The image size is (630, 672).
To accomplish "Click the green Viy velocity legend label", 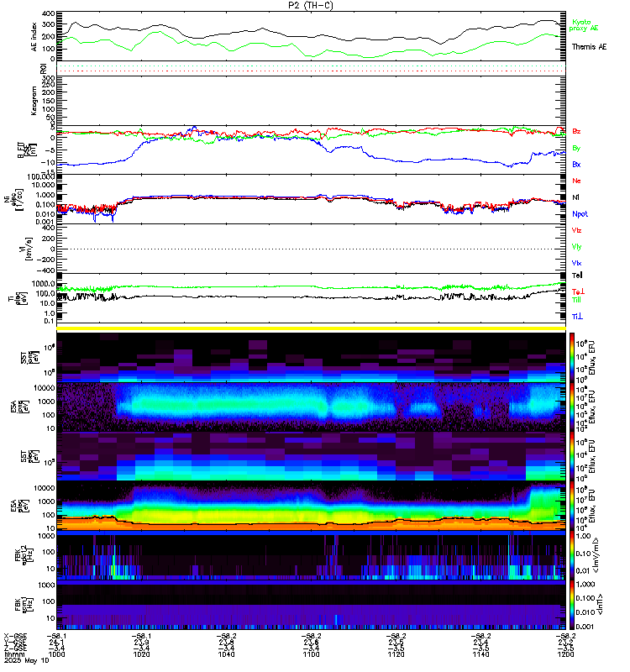I will [576, 247].
